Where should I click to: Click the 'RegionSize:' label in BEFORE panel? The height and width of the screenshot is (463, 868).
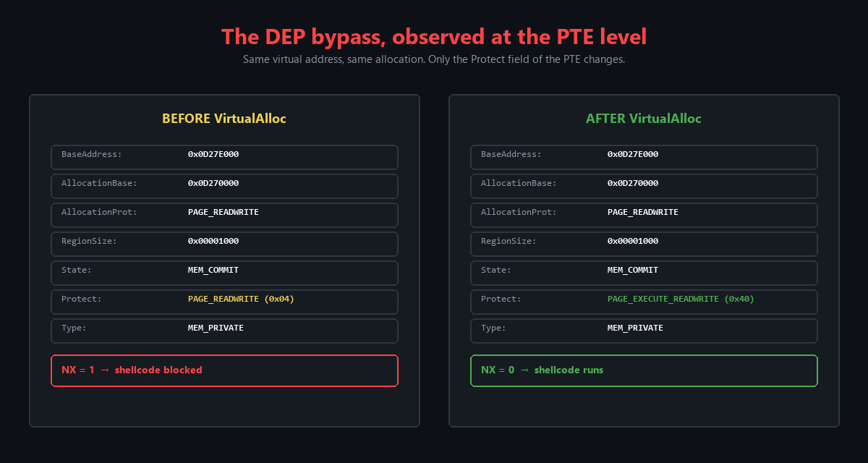tap(89, 242)
